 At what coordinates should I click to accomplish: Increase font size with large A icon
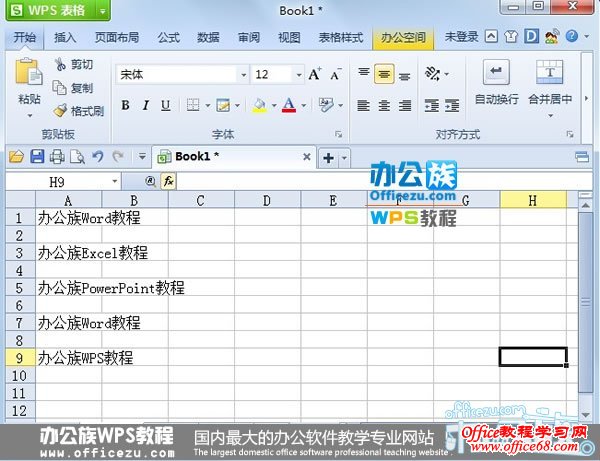pyautogui.click(x=315, y=74)
